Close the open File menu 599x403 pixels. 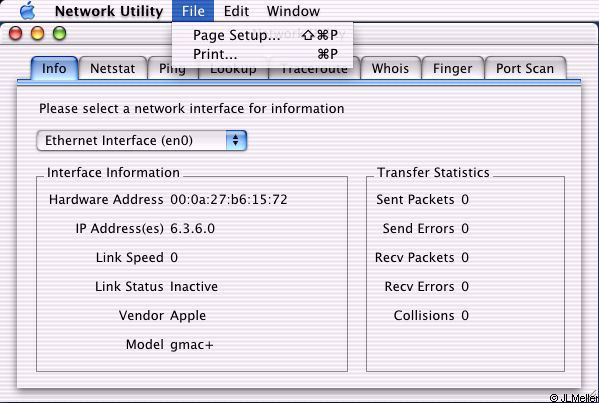pos(193,11)
